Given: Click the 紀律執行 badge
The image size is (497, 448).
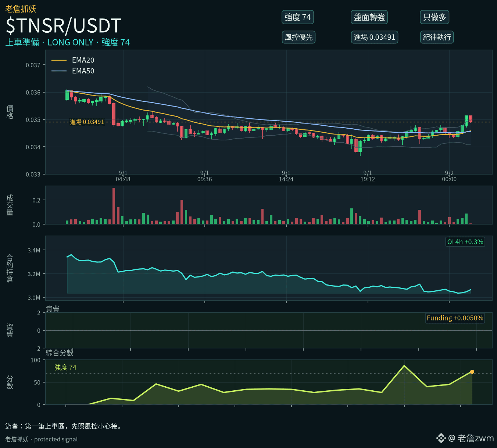Looking at the screenshot, I should (x=437, y=37).
